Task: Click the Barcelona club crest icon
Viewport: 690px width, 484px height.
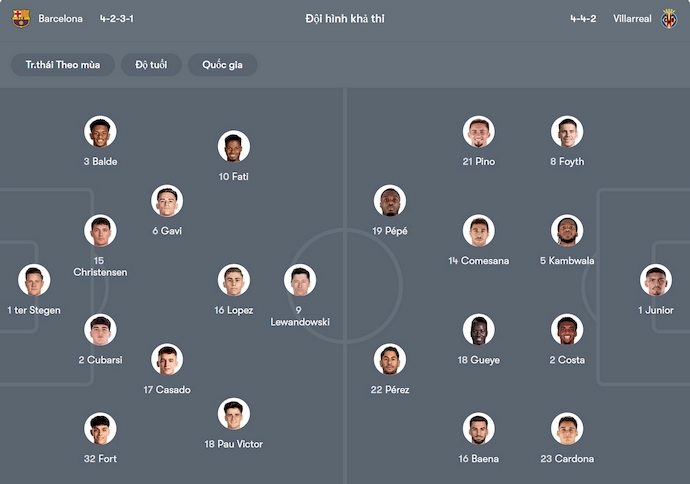Action: point(21,18)
